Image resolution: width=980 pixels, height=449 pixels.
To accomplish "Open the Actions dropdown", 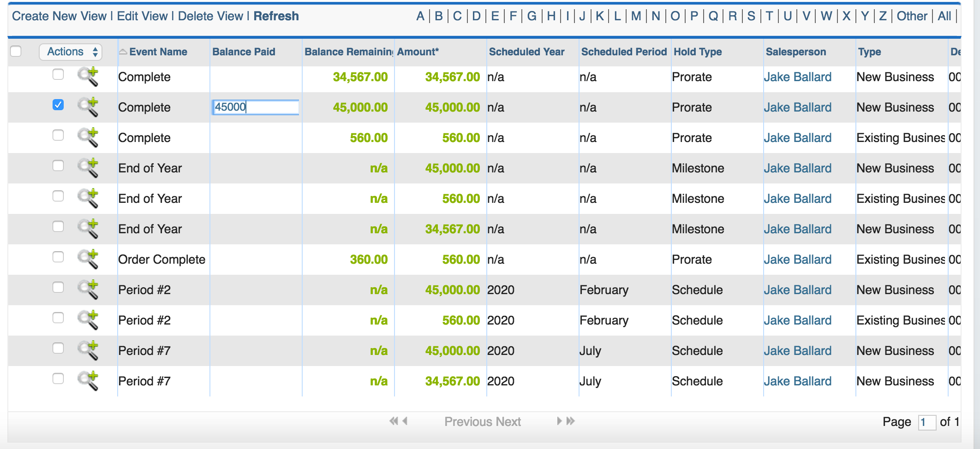I will [x=71, y=52].
